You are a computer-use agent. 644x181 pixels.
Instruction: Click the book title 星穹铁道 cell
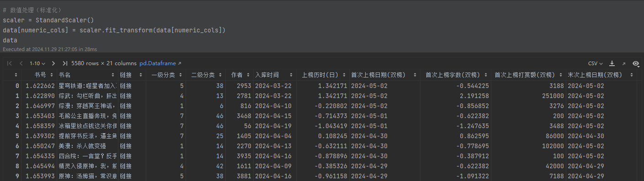(x=87, y=86)
